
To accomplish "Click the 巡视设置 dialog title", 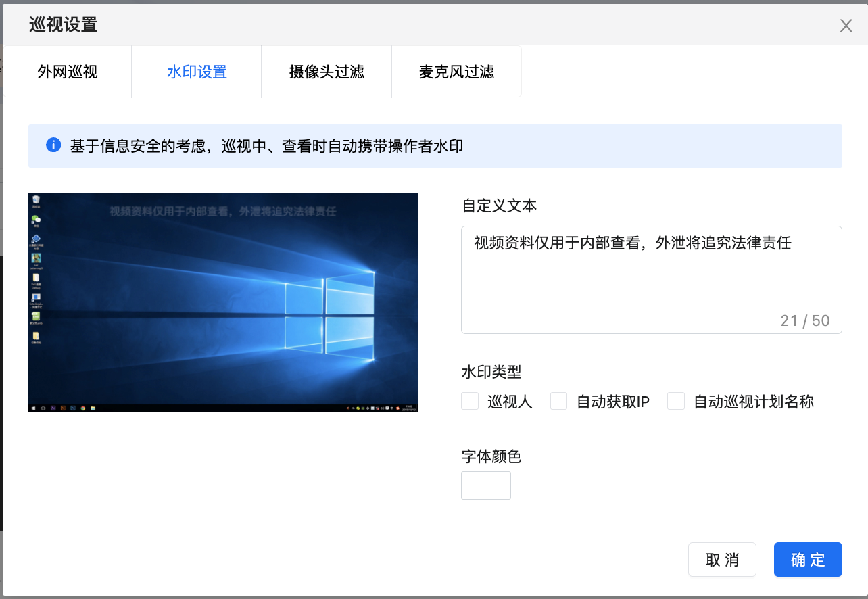I will point(64,26).
